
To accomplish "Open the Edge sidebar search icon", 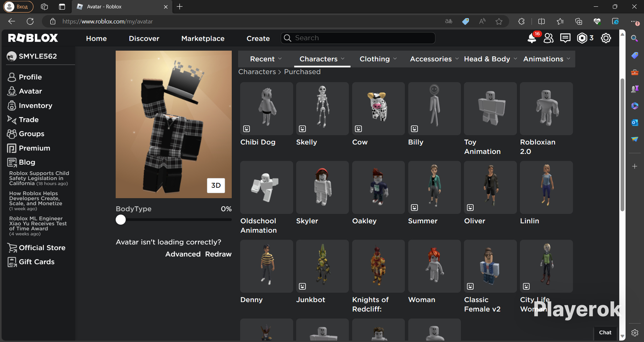I will [x=634, y=38].
